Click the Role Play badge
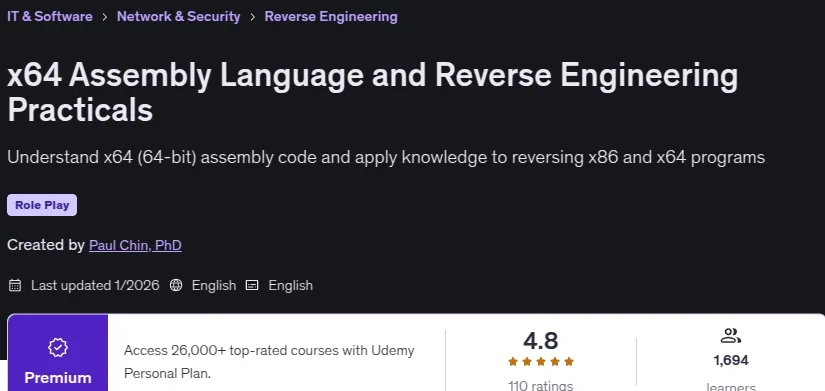Image resolution: width=825 pixels, height=391 pixels. [x=42, y=205]
